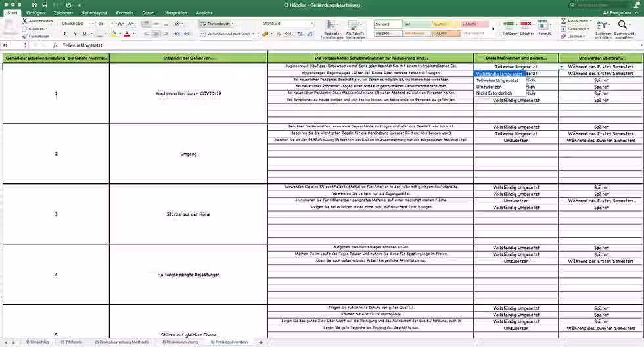Click the Freigeben share button
Viewport: 644px width, 347px height.
tap(617, 12)
